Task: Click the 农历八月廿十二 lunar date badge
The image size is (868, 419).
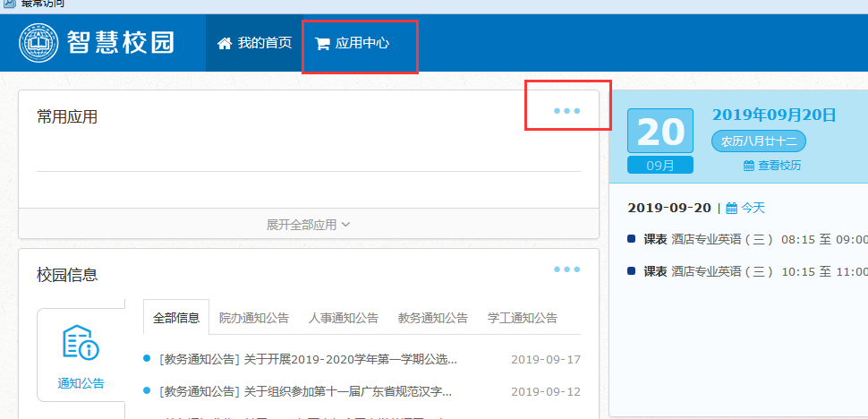Action: 759,141
